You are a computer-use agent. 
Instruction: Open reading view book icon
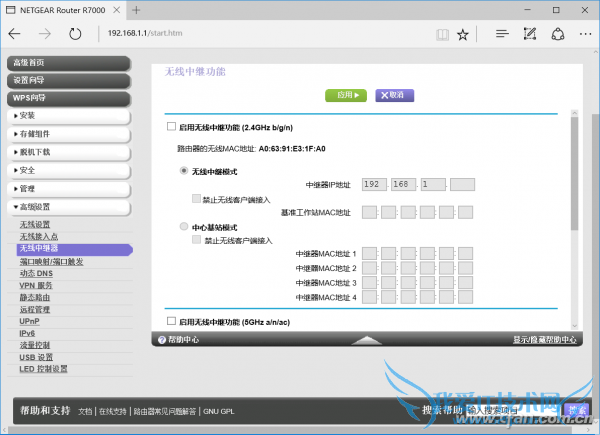(x=442, y=35)
